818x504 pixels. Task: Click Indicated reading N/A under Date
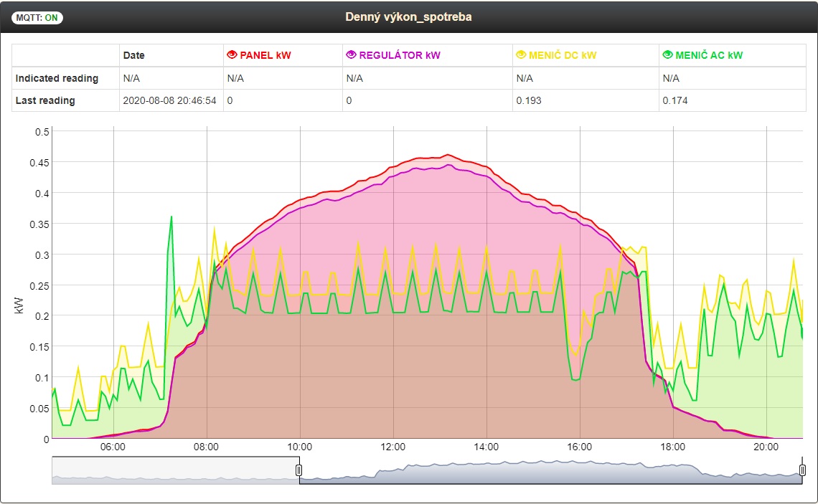tap(131, 78)
